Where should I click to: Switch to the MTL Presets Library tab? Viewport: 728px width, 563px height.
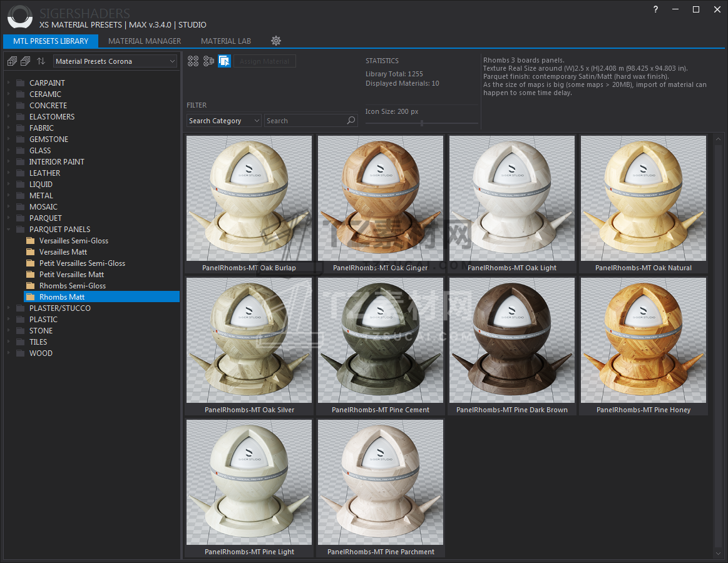point(51,41)
